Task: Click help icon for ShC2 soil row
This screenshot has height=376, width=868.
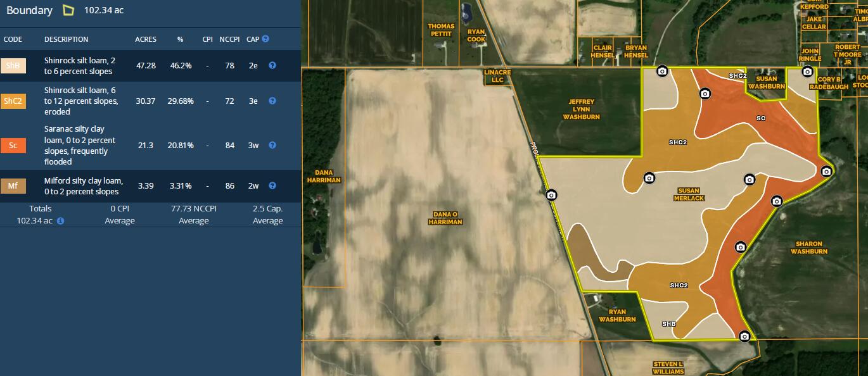Action: [272, 101]
